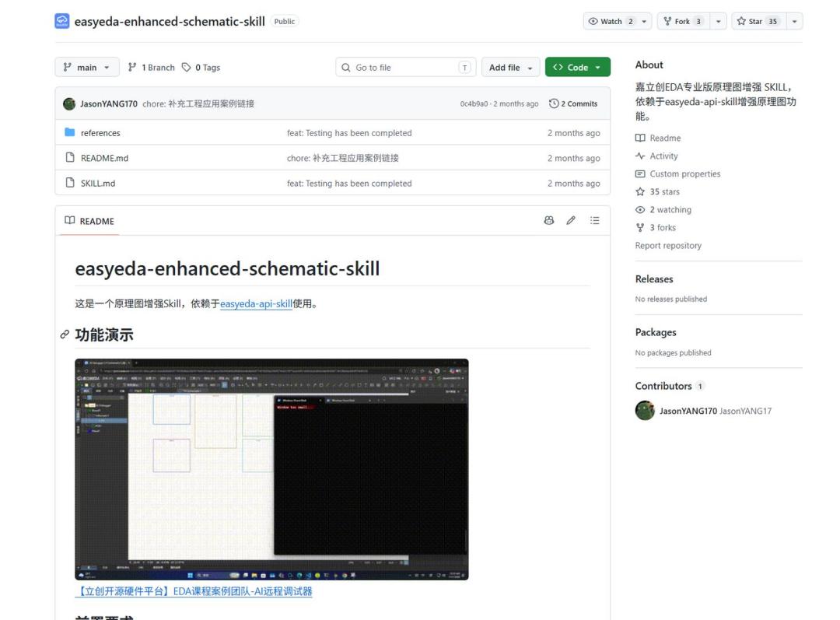Open the Packages section heading
This screenshot has width=840, height=620.
click(x=656, y=332)
